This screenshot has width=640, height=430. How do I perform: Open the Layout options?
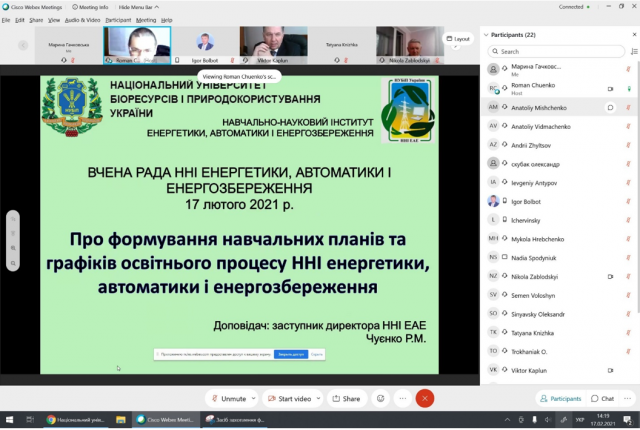click(x=458, y=39)
